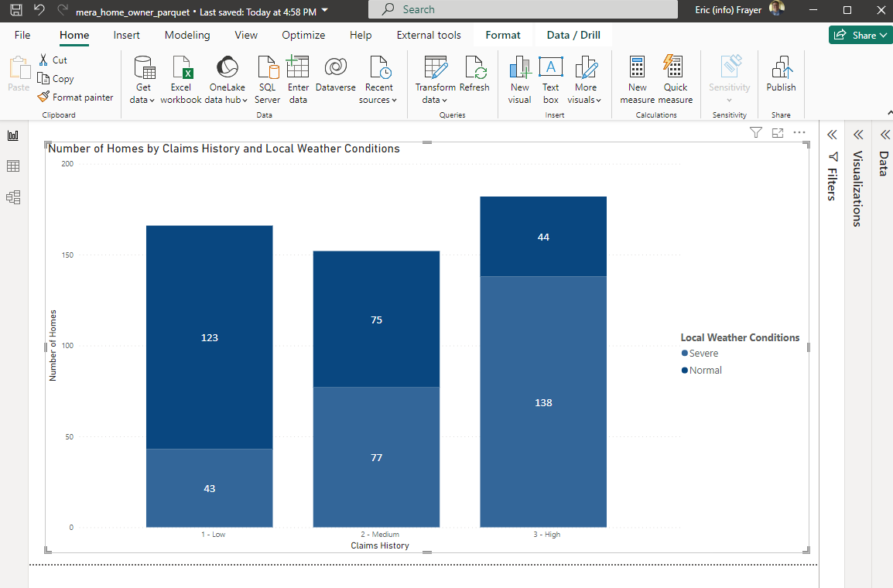The image size is (893, 588).
Task: Switch to Table view in sidebar
Action: click(13, 166)
